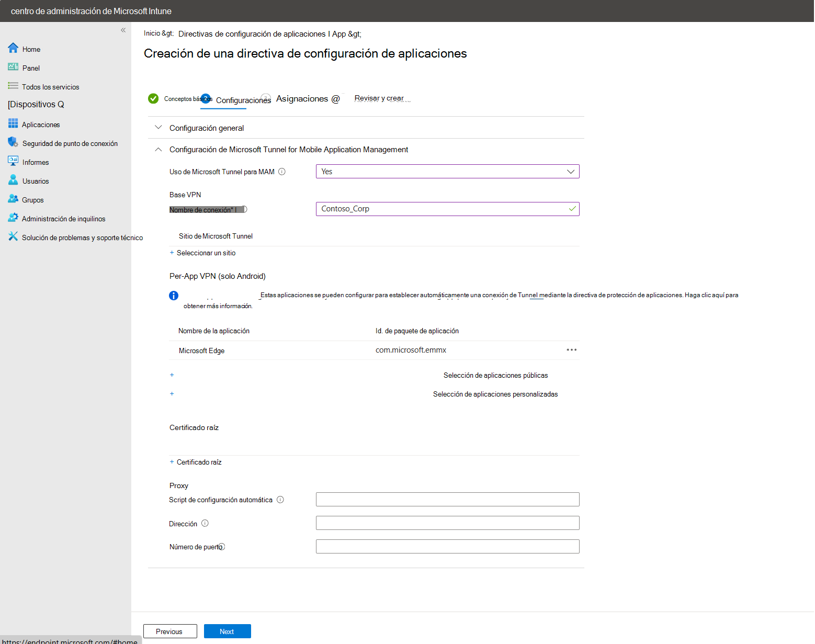Open Dispositivos in the sidebar
815x644 pixels.
[36, 105]
